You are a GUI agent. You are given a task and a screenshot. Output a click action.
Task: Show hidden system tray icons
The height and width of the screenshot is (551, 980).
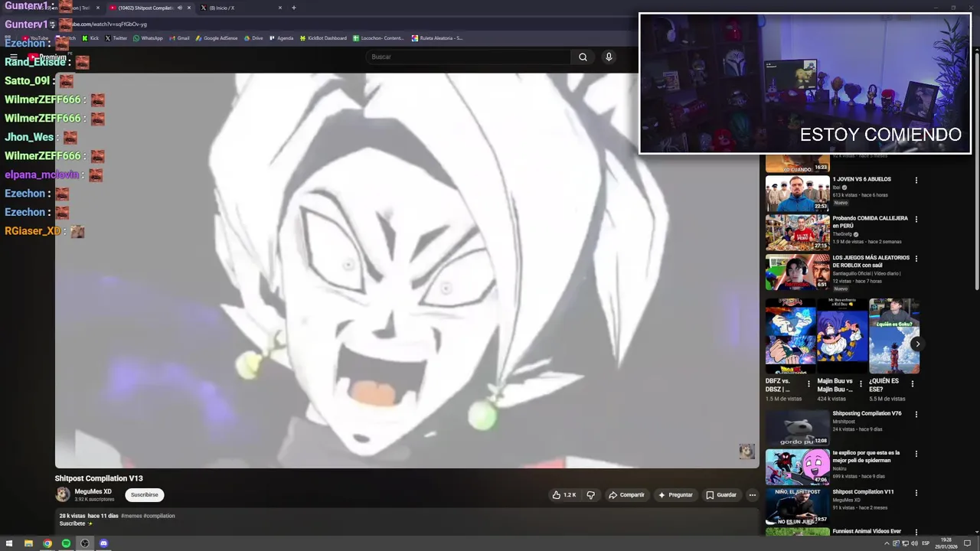pyautogui.click(x=887, y=543)
